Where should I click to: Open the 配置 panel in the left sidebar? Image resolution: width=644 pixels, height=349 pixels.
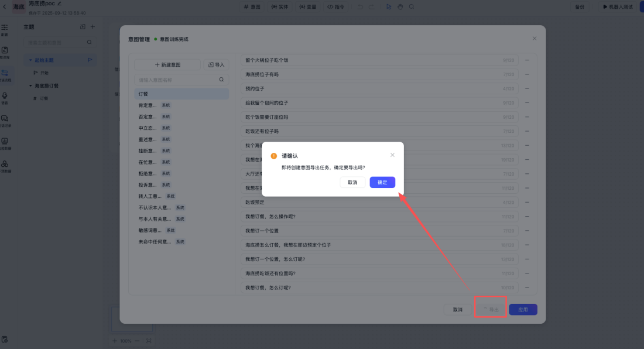[5, 28]
